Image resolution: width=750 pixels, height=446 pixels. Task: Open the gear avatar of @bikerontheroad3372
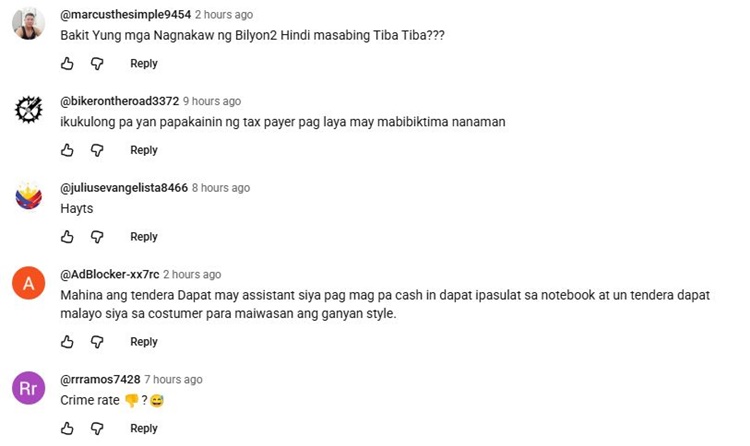point(29,110)
